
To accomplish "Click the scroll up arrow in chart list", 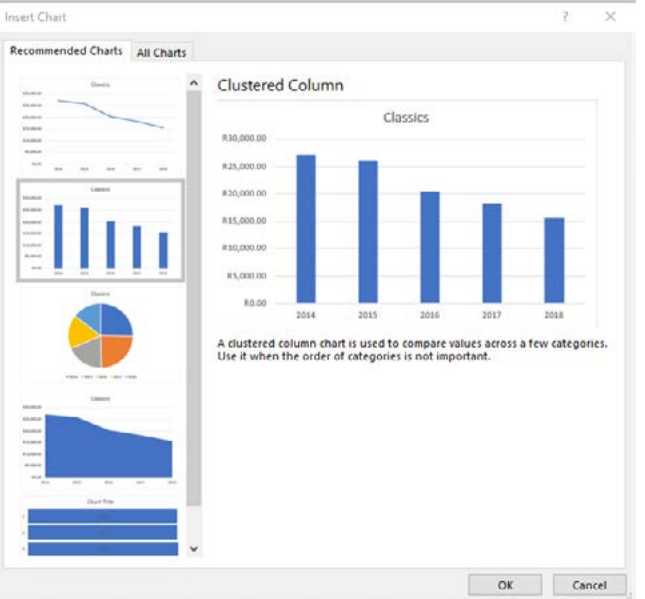I will click(x=194, y=83).
